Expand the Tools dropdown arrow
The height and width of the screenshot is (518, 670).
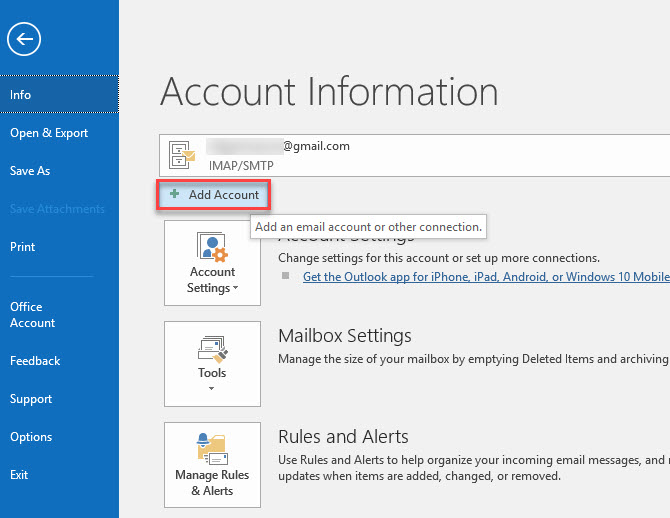pyautogui.click(x=212, y=389)
